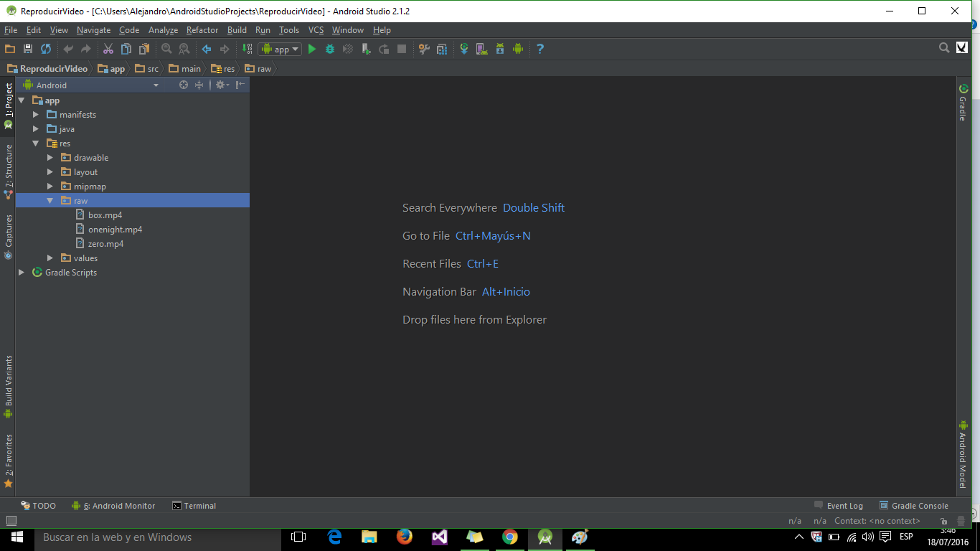Click the Paste clipboard icon

144,49
